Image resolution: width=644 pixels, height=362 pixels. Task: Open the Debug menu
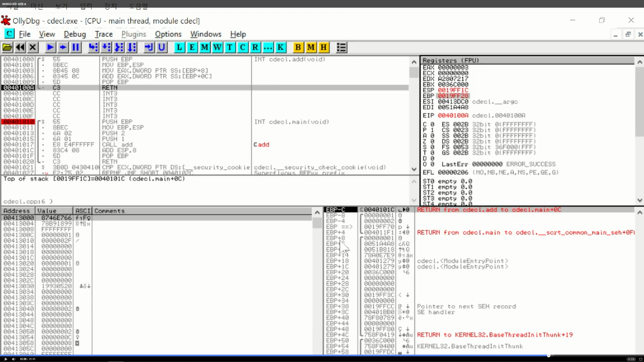coord(75,34)
